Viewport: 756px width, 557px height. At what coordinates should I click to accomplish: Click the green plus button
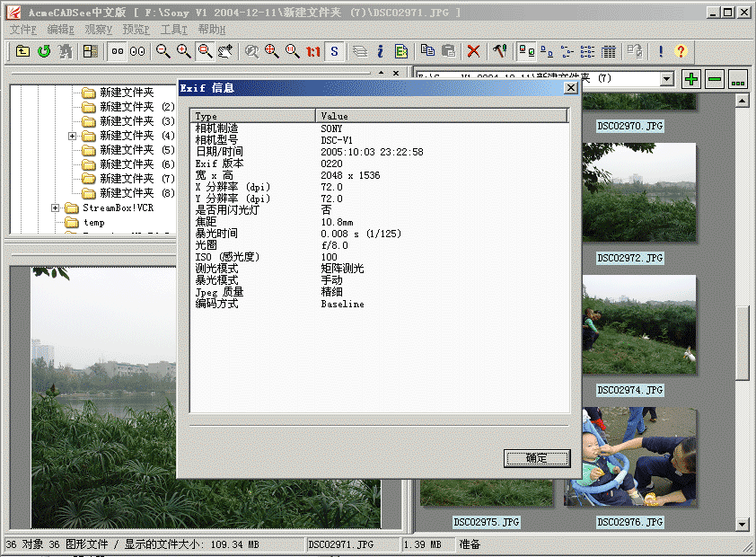point(691,78)
